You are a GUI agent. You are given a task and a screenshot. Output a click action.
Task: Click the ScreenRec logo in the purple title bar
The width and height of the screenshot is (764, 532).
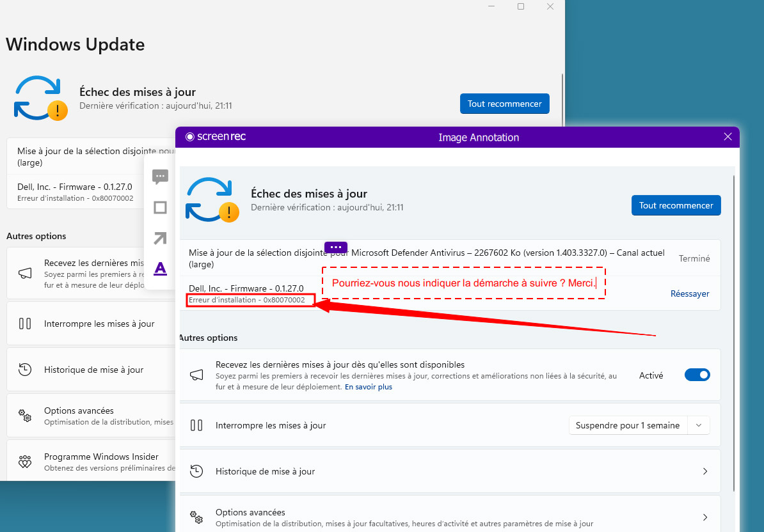pyautogui.click(x=216, y=137)
